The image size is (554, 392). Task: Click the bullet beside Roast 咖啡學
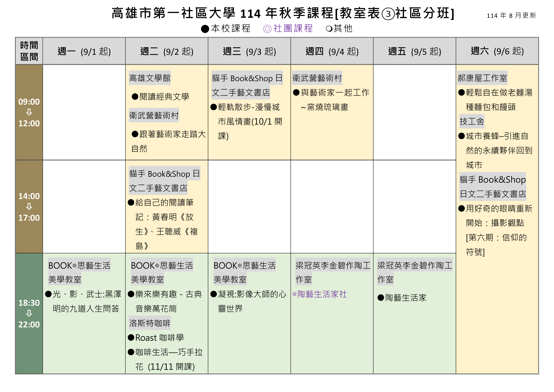tap(131, 337)
